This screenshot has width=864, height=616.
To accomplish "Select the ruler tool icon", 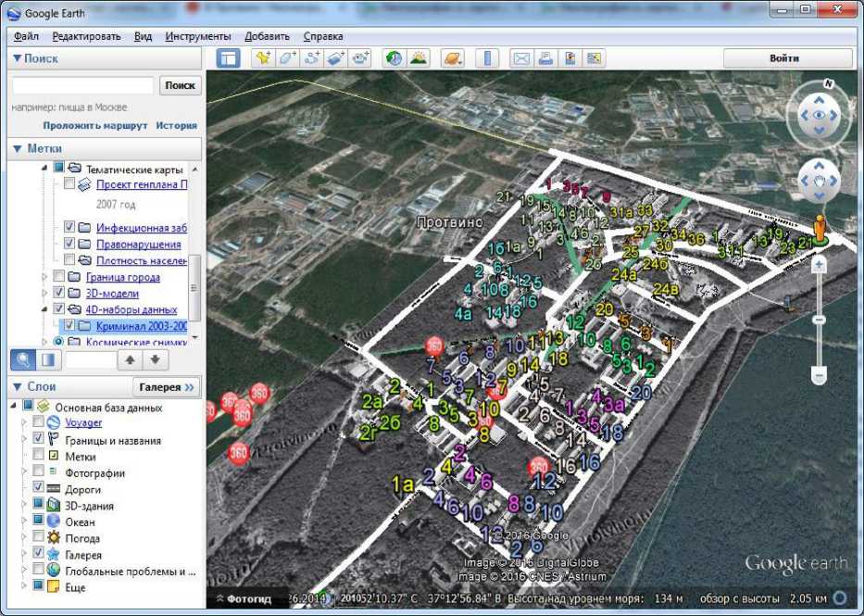I will tap(487, 58).
